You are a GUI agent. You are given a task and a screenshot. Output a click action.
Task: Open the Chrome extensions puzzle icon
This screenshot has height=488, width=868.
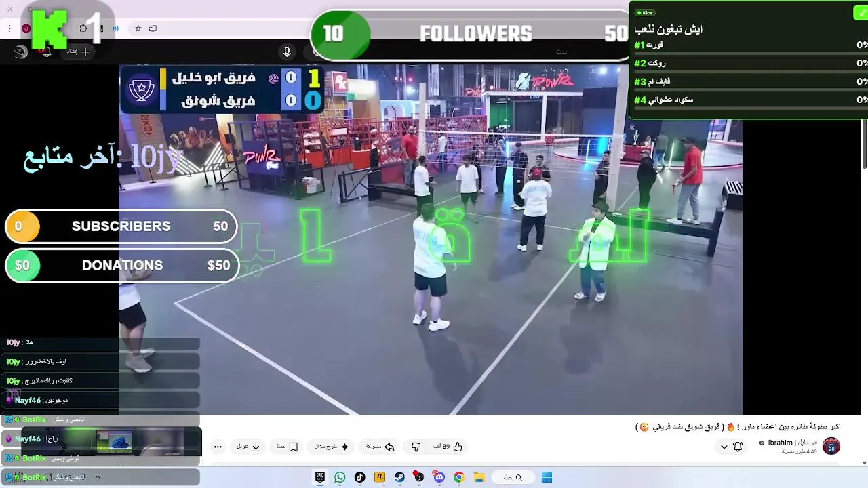[x=83, y=28]
